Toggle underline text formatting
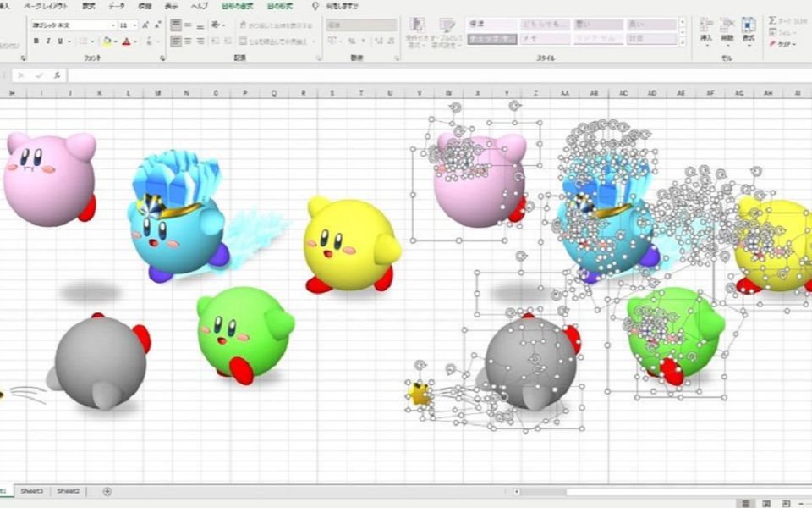812x508 pixels. 59,41
